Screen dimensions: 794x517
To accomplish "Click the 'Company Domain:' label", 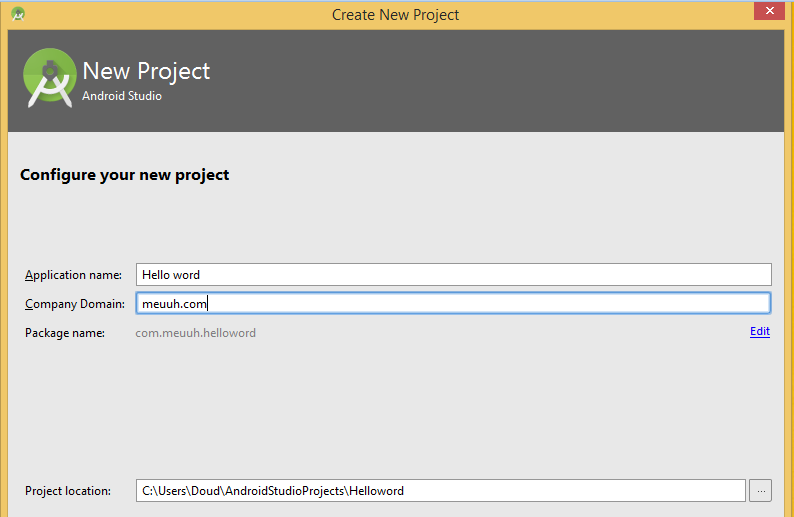I will click(75, 304).
